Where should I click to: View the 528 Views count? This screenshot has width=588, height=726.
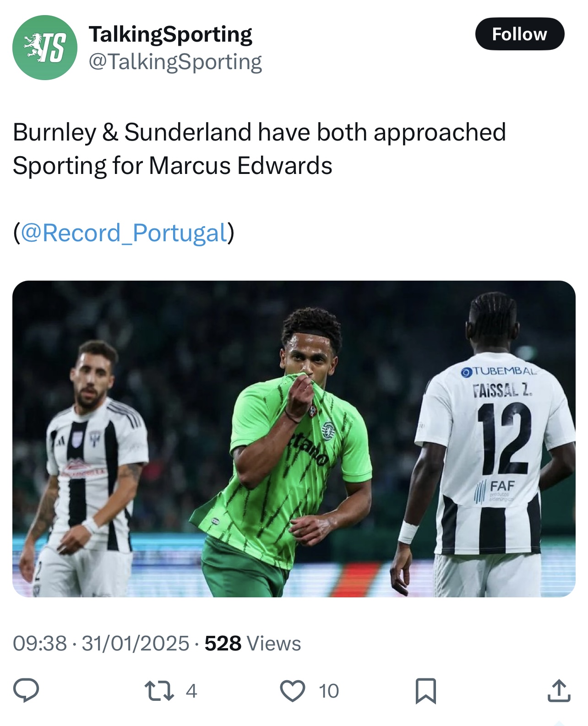(x=253, y=643)
